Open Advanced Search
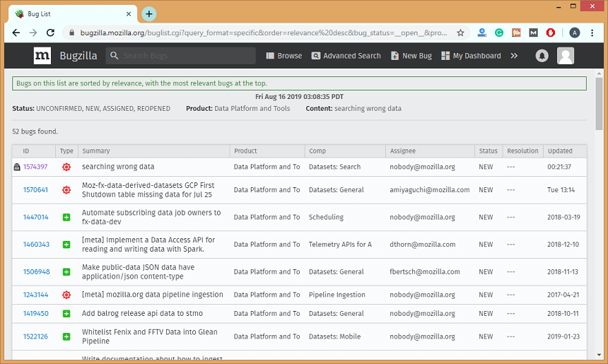Viewport: 608px width, 364px height. (x=346, y=56)
